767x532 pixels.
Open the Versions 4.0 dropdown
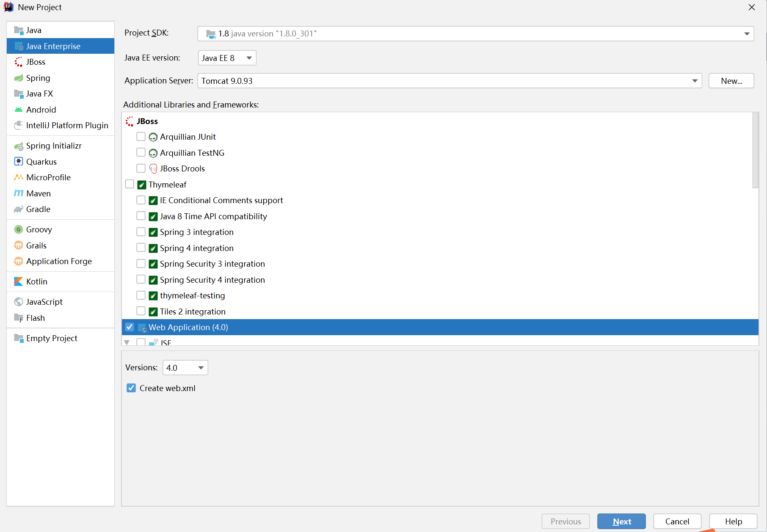[185, 368]
